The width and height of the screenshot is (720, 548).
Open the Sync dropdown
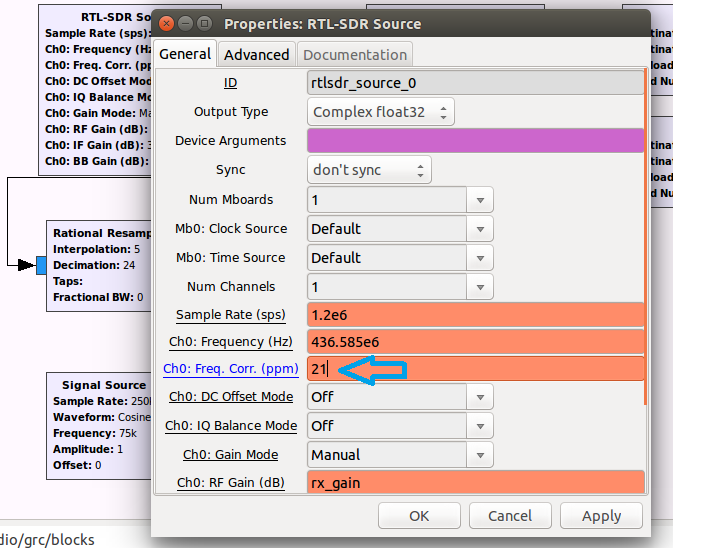point(369,170)
